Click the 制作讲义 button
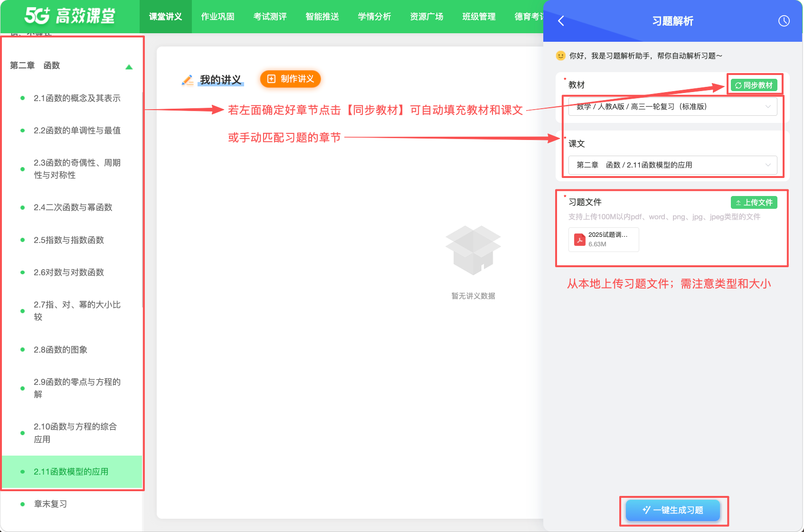Image resolution: width=804 pixels, height=532 pixels. (291, 79)
